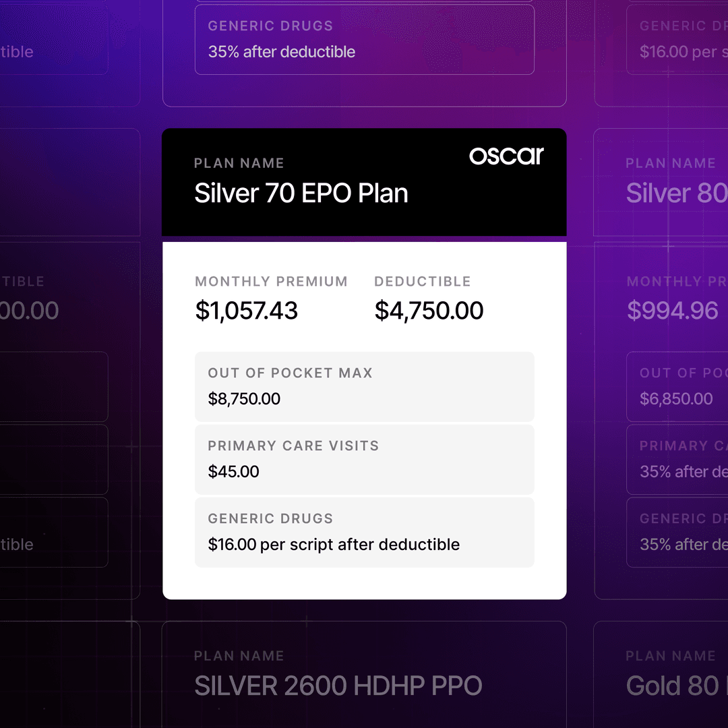Click the top Generic Drugs 35% after deductible box
The height and width of the screenshot is (728, 728).
364,40
